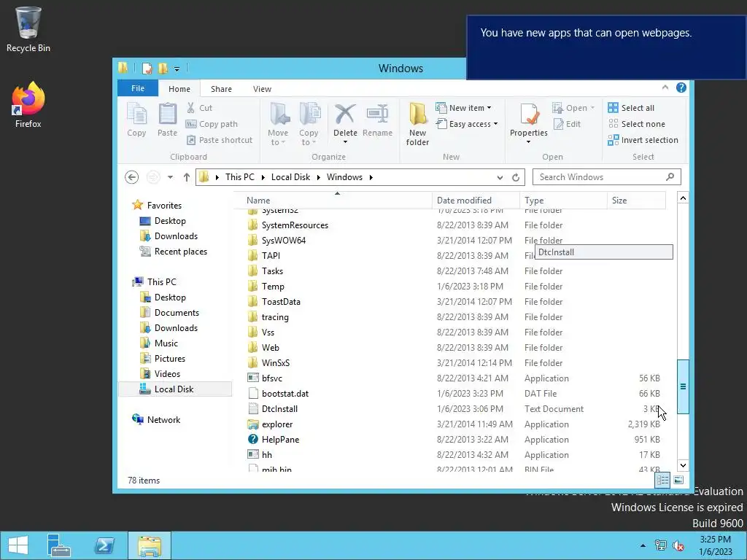Open the Move to dropdown
This screenshot has height=560, width=747.
[x=278, y=124]
